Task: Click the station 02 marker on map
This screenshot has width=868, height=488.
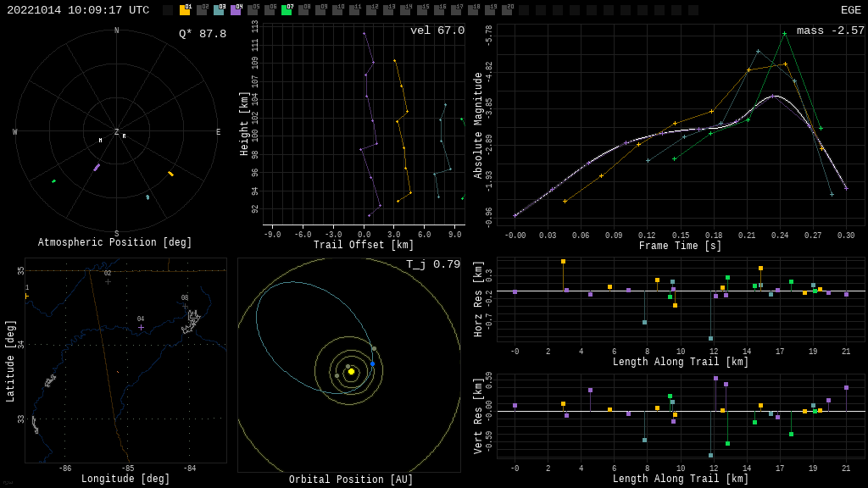Action: (108, 281)
